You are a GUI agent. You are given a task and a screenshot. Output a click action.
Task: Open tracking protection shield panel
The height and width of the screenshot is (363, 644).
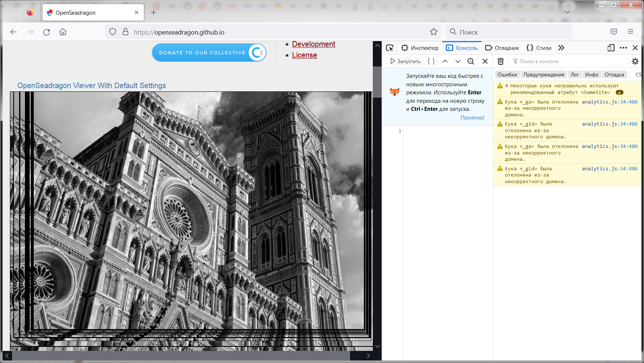(x=112, y=32)
